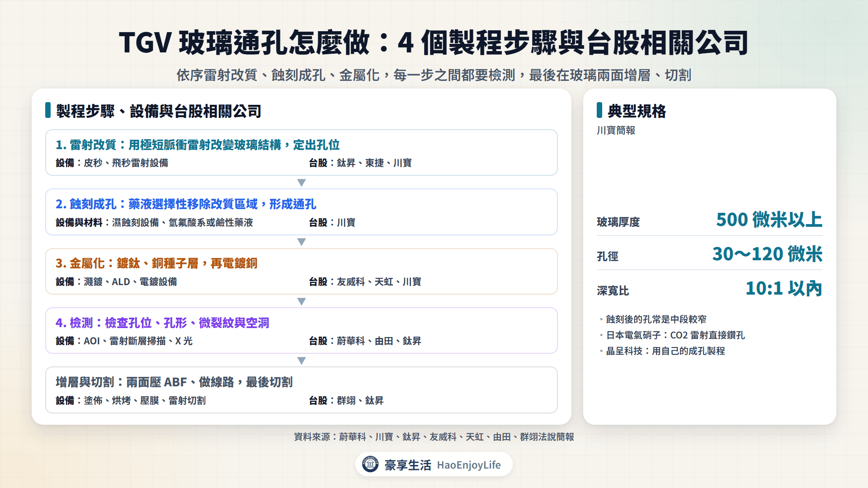Click the 玻璃厚度 spec label

618,222
